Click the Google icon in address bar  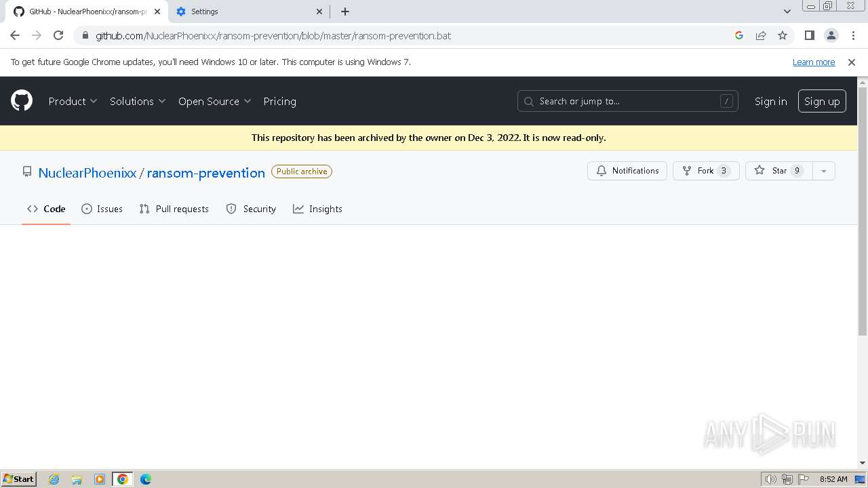739,35
